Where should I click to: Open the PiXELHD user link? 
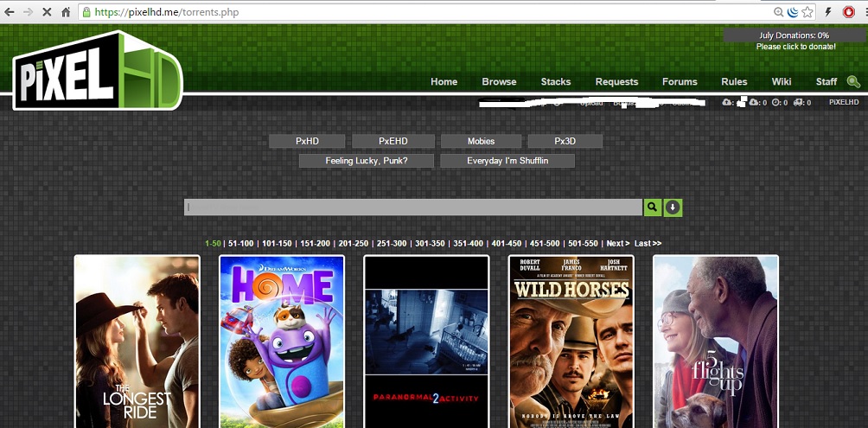(844, 102)
